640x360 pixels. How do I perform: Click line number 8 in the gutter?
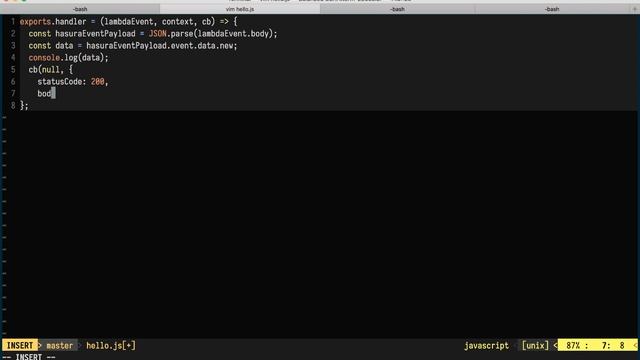click(x=13, y=106)
